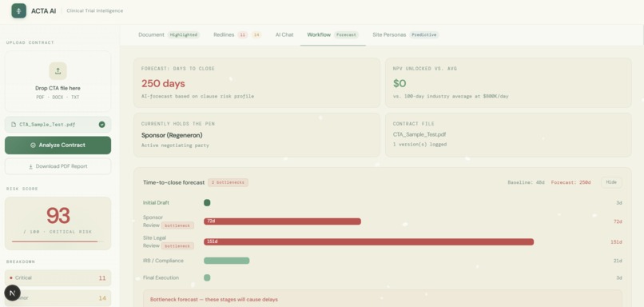The width and height of the screenshot is (644, 307).
Task: Click the 2 bottlenecks badge
Action: pos(228,182)
